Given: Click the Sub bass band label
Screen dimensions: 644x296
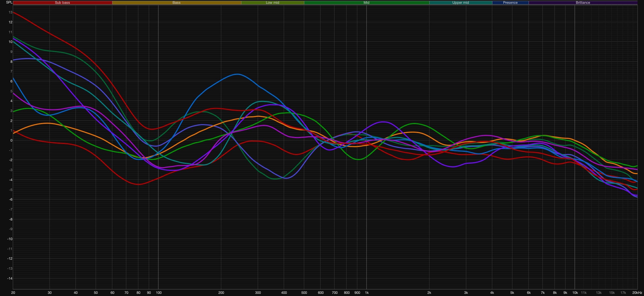Looking at the screenshot, I should click(62, 3).
